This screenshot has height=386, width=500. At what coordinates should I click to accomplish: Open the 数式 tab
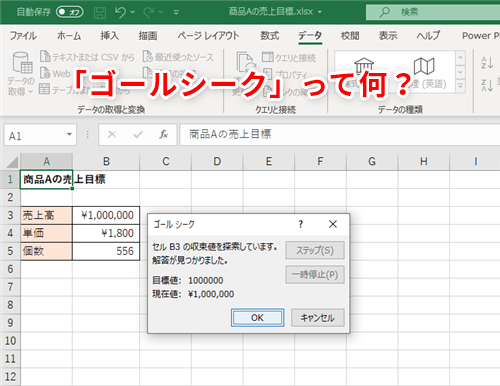pos(270,36)
